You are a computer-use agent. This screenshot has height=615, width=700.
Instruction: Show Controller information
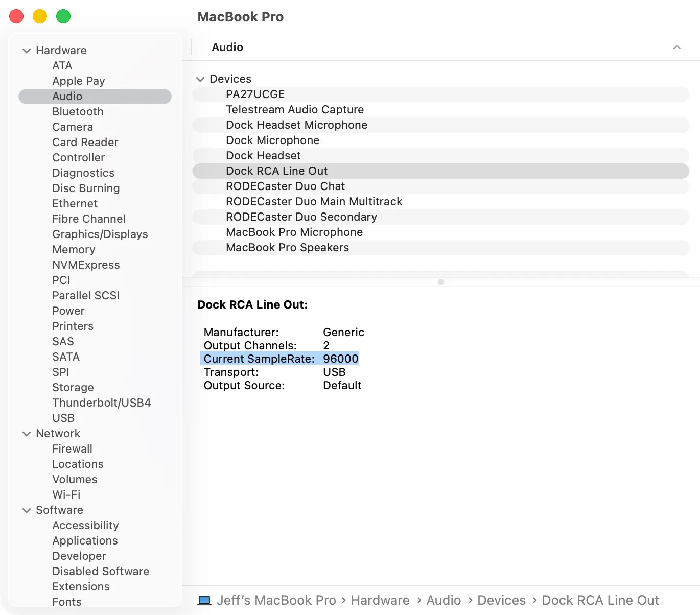[x=79, y=158]
